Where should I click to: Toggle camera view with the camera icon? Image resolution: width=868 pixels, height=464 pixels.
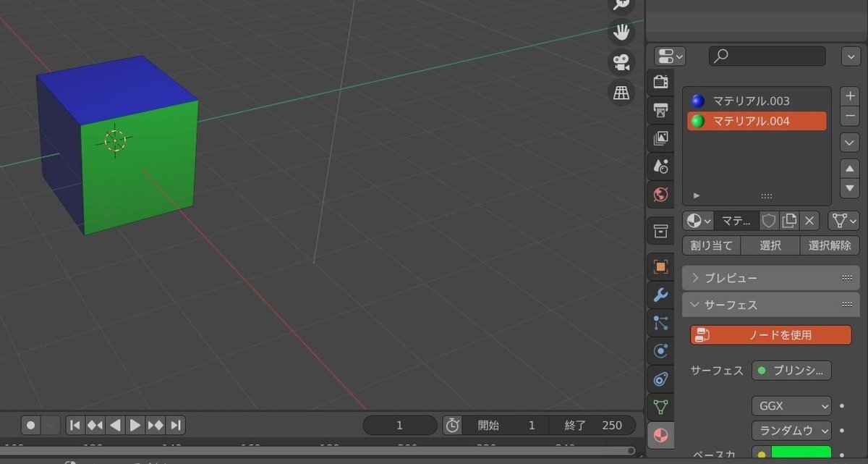point(621,62)
